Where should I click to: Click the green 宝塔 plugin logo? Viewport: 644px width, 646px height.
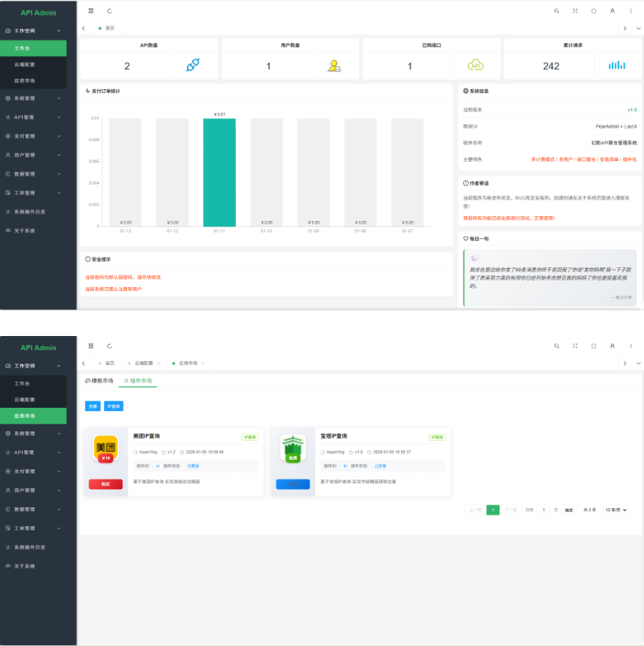pos(293,450)
